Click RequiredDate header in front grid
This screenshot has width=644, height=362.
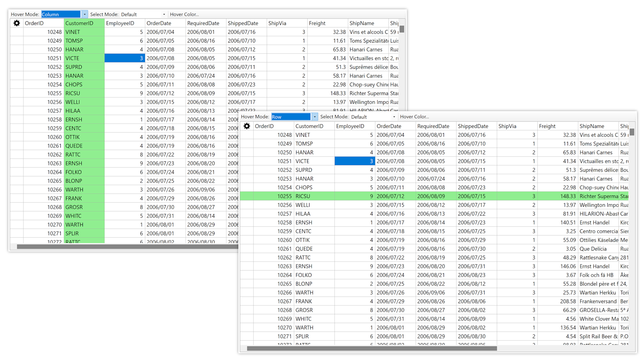(x=436, y=126)
